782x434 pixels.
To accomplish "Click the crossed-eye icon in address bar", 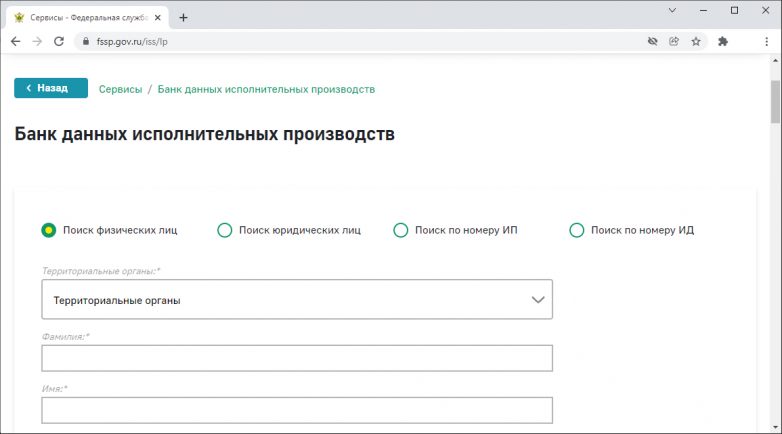I will tap(652, 41).
